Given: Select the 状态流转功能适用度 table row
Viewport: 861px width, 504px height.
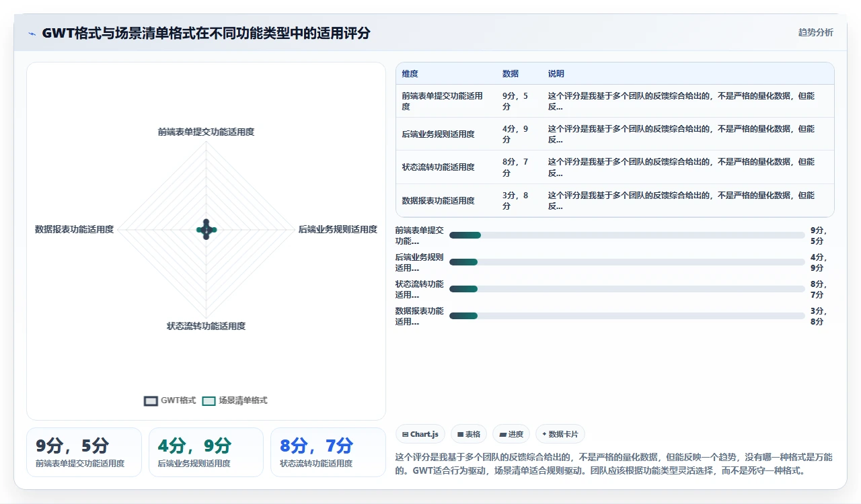Looking at the screenshot, I should 615,167.
